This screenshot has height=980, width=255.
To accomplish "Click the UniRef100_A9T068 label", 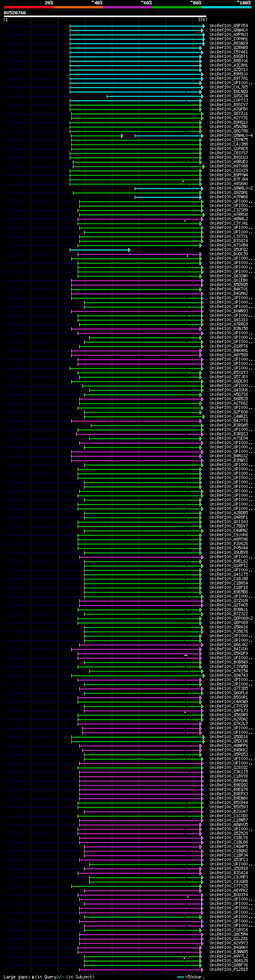I will click(229, 166).
